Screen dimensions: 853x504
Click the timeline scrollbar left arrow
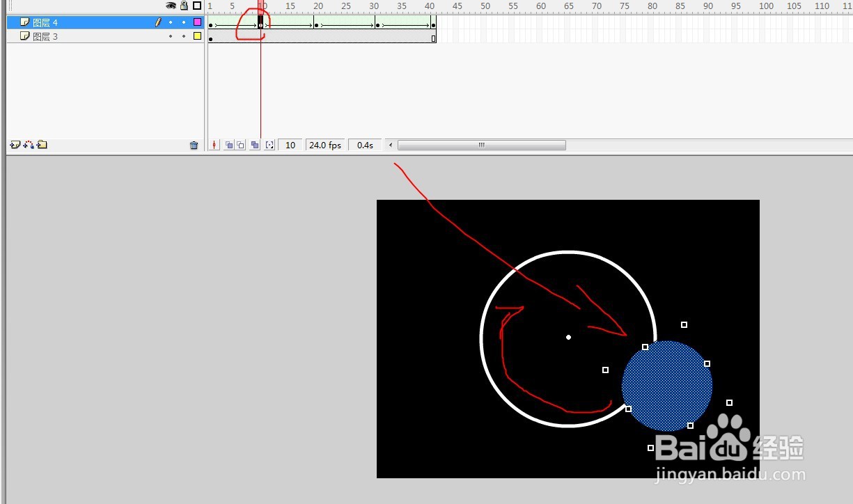(x=391, y=145)
